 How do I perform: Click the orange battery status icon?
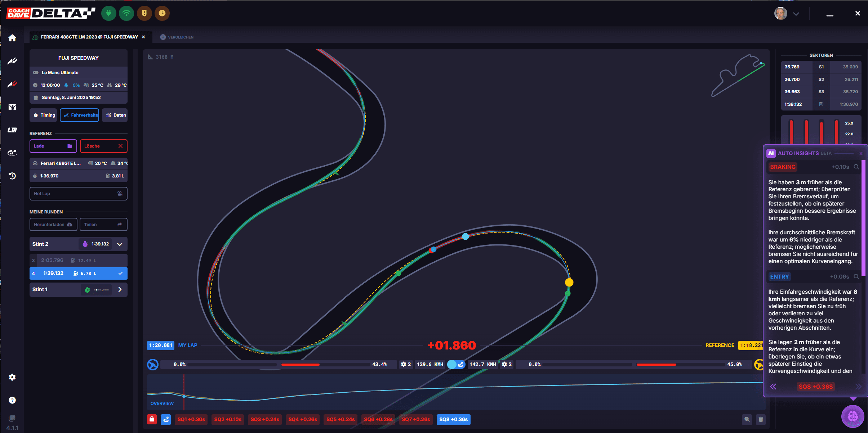click(x=144, y=13)
